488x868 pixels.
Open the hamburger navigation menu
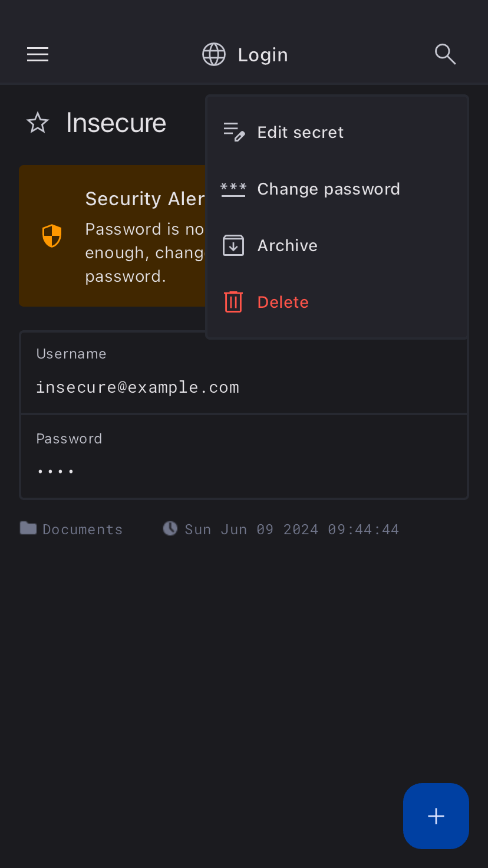(x=38, y=55)
